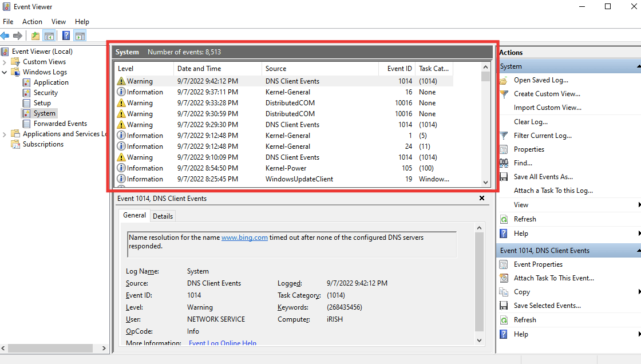This screenshot has height=364, width=641.
Task: Switch to the Details tab
Action: pos(163,216)
